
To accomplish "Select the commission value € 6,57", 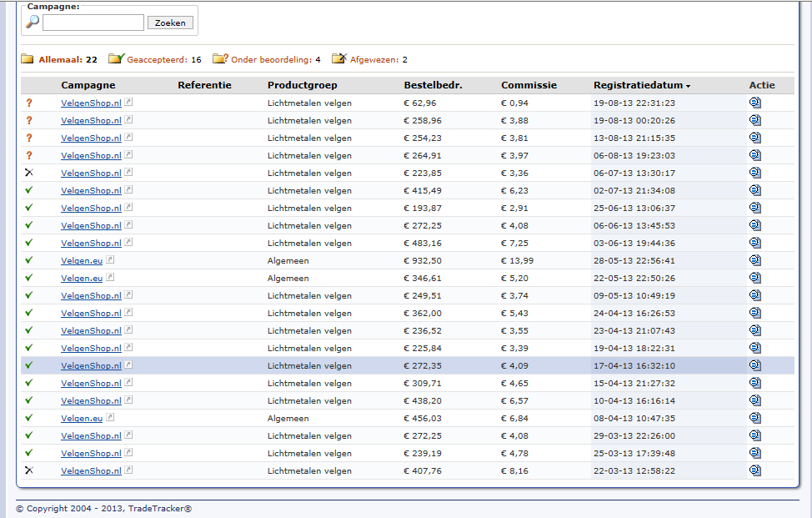I will coord(514,401).
